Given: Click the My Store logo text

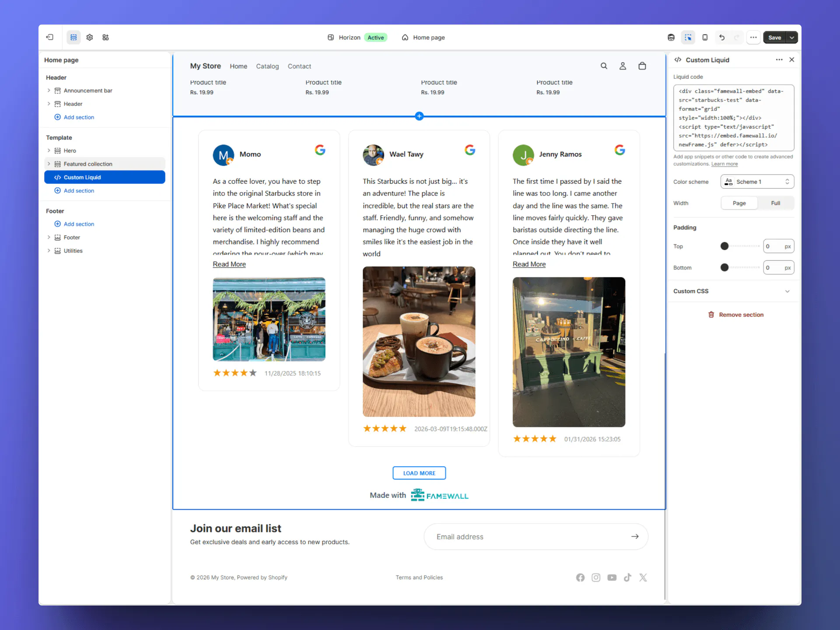Looking at the screenshot, I should pos(205,66).
